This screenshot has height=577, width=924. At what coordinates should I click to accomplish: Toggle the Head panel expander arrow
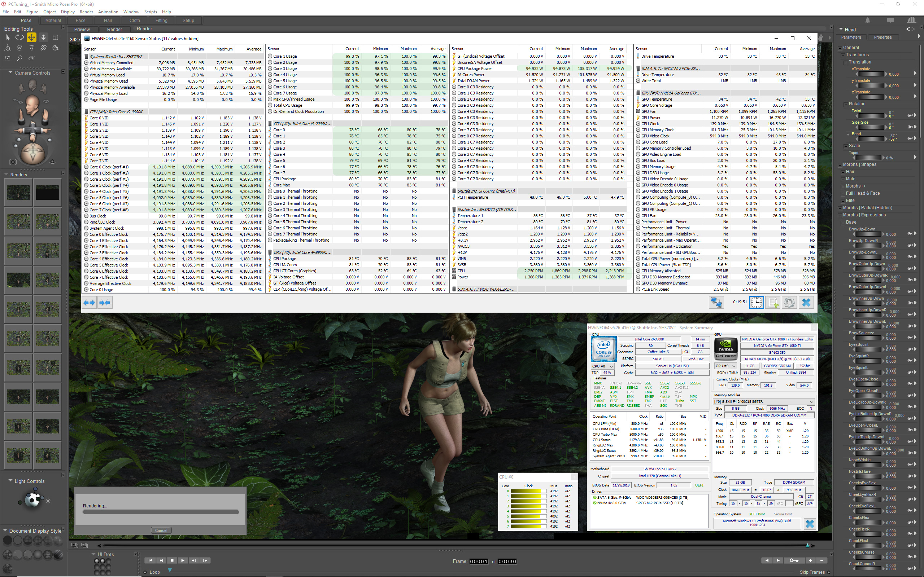coord(840,29)
